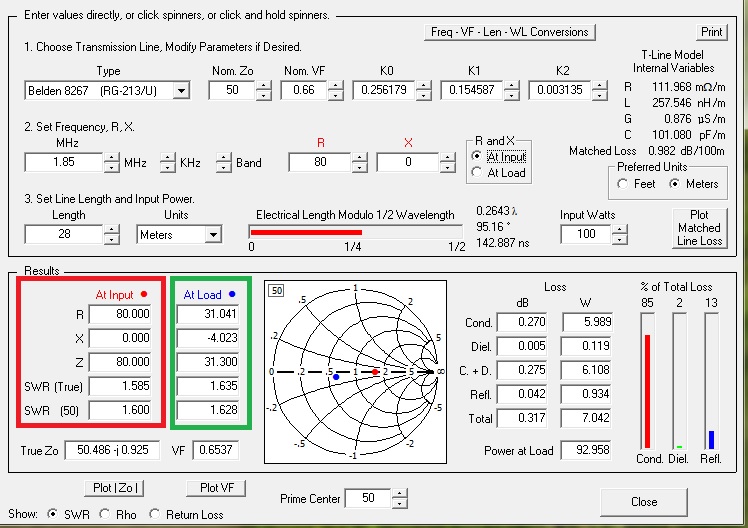The height and width of the screenshot is (528, 748).
Task: Click the X value spinner
Action: pyautogui.click(x=447, y=163)
